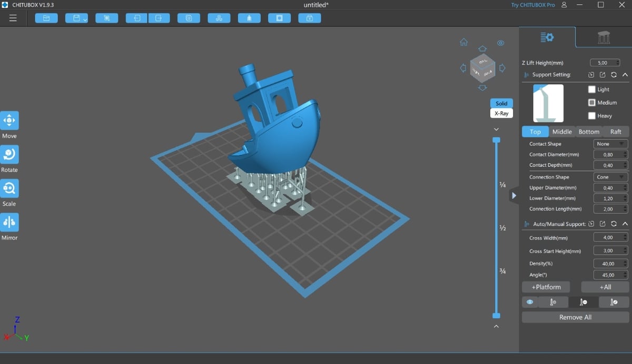
Task: Click the Mirror tool icon
Action: click(9, 222)
